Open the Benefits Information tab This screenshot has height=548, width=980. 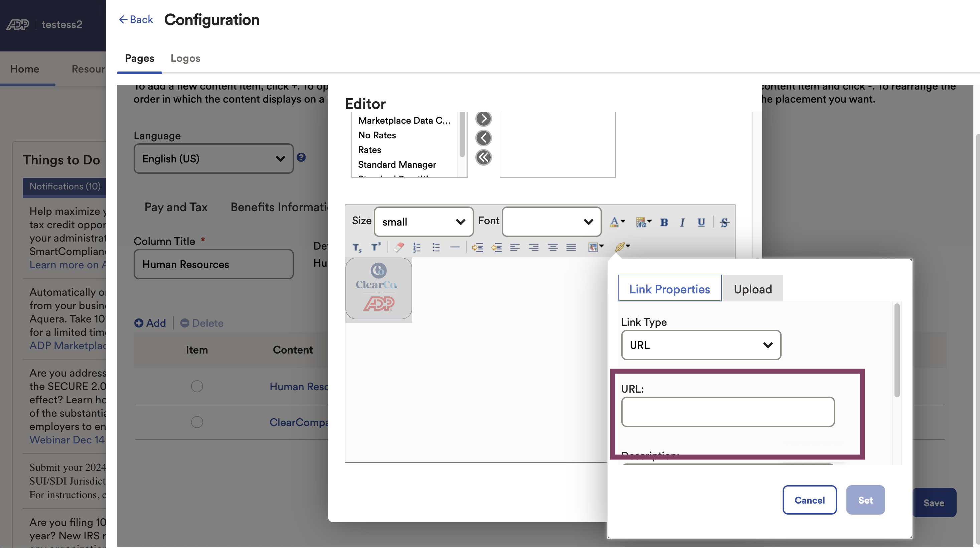pyautogui.click(x=279, y=207)
